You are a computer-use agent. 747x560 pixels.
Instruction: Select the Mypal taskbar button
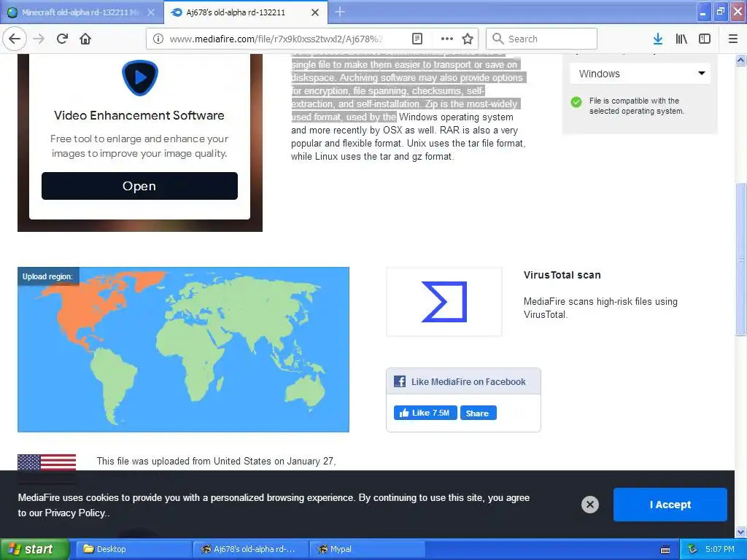[x=368, y=549]
